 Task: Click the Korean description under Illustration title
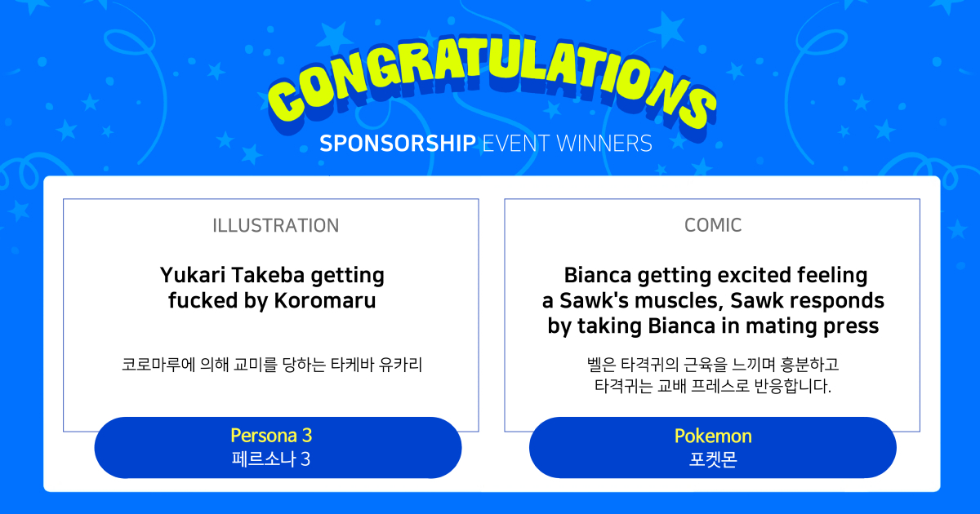coord(272,364)
